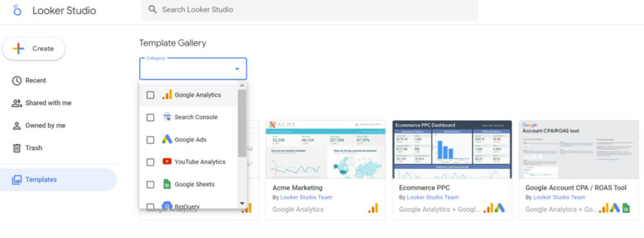The image size is (644, 238).
Task: Click Google Ads icon on CPA / ROAS Tool card
Action: tap(614, 208)
